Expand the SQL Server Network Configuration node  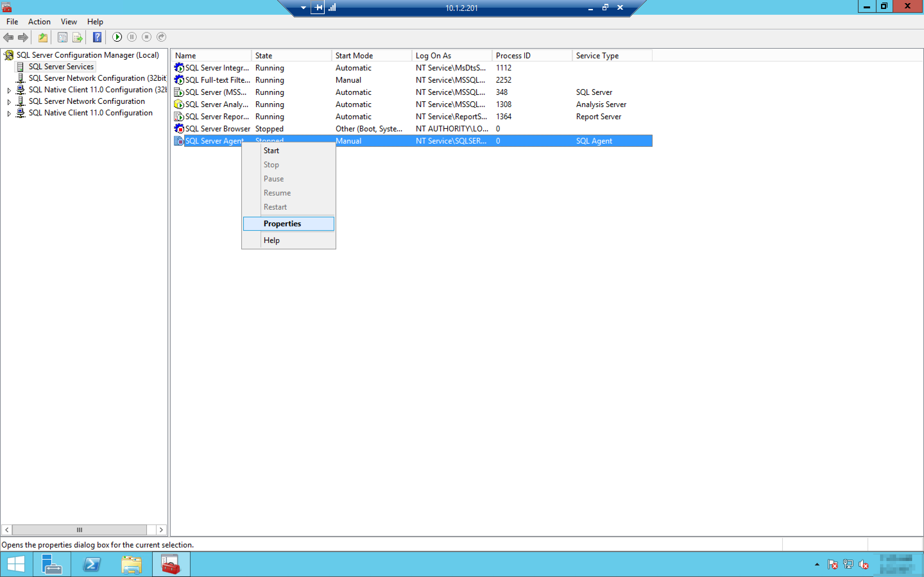(x=9, y=102)
